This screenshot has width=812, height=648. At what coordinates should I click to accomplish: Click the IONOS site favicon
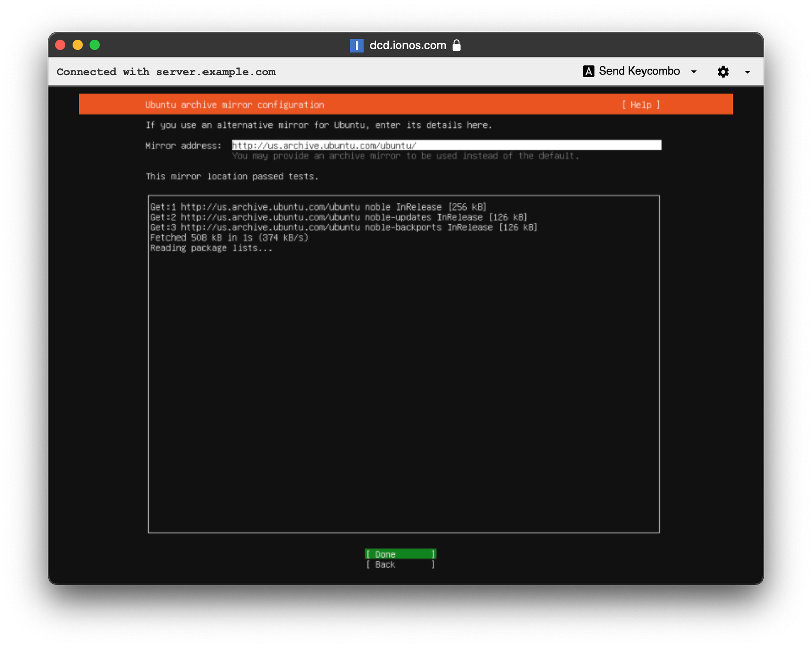(x=357, y=45)
